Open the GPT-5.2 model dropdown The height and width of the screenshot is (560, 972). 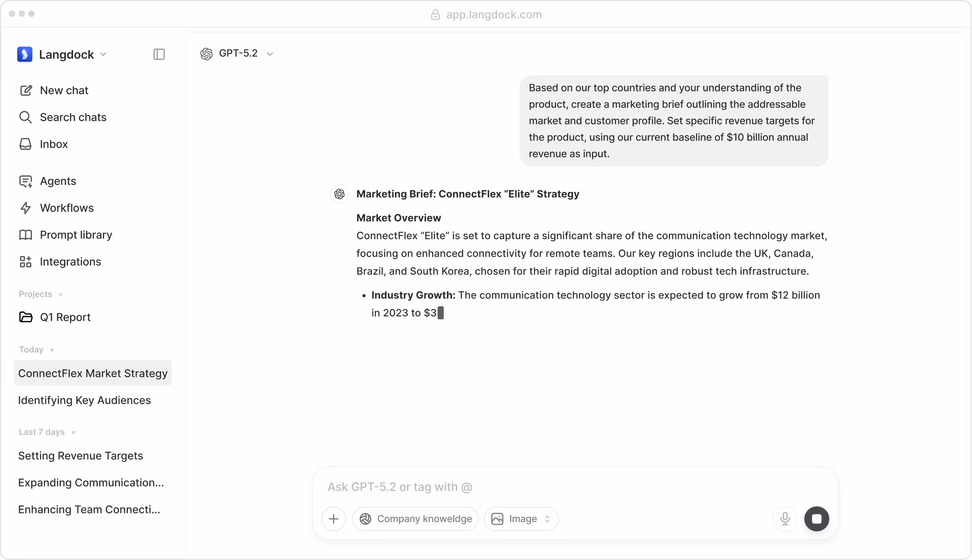point(237,54)
